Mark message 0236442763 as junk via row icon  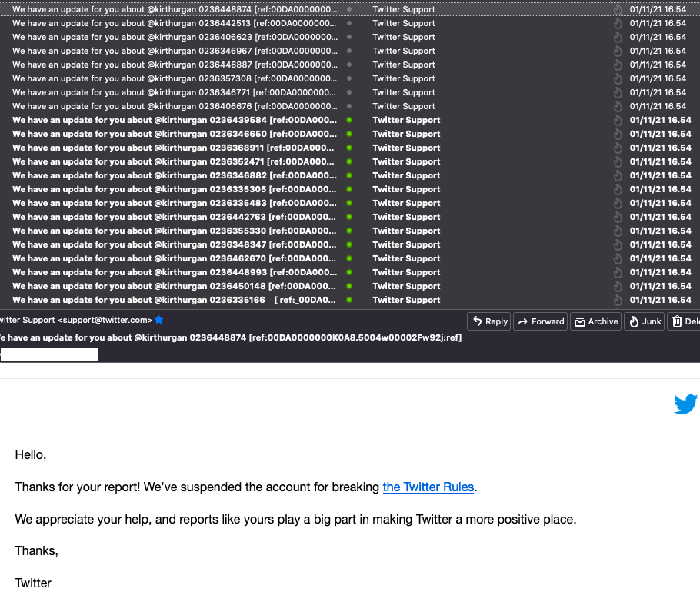click(x=618, y=218)
